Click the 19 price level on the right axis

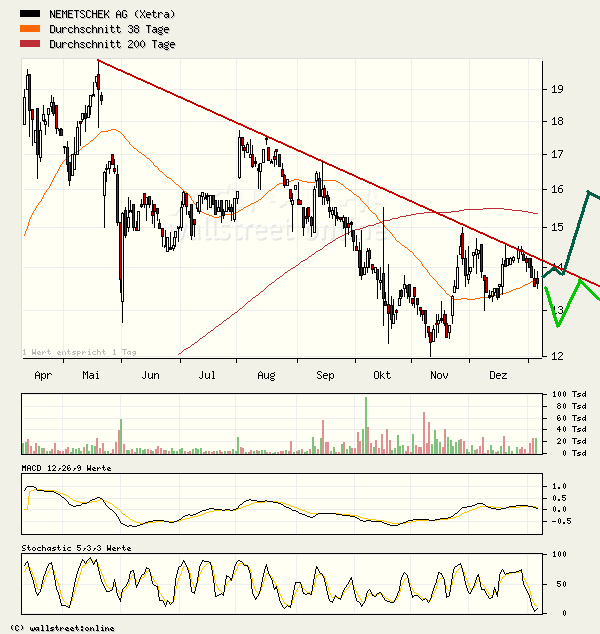point(557,89)
